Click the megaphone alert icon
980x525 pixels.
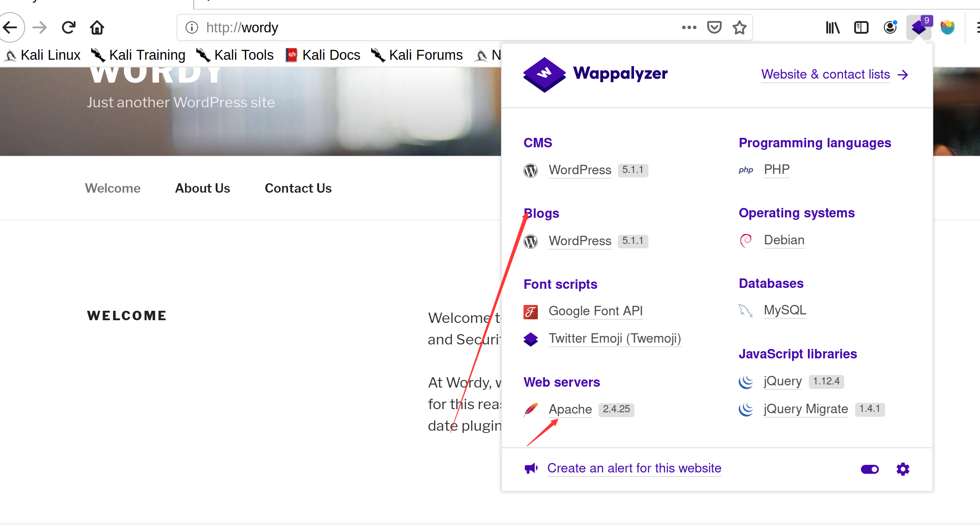[x=531, y=468]
